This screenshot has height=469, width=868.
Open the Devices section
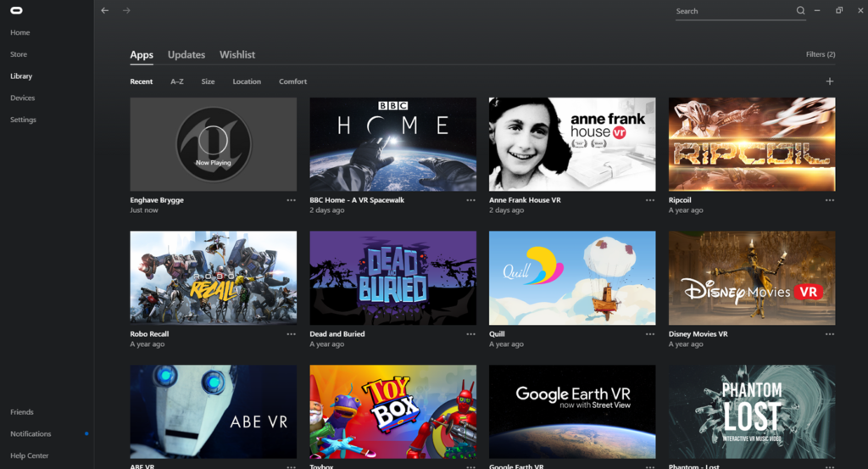pos(22,98)
